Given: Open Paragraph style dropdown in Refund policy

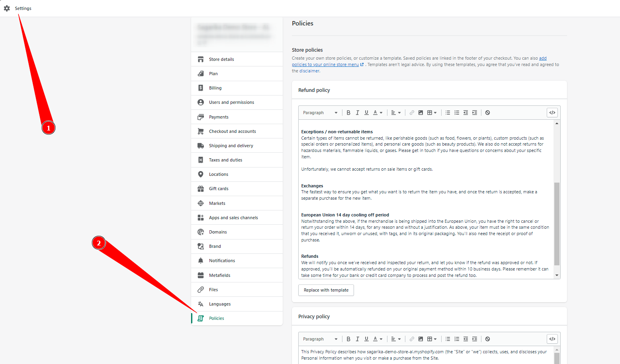Looking at the screenshot, I should coord(320,113).
